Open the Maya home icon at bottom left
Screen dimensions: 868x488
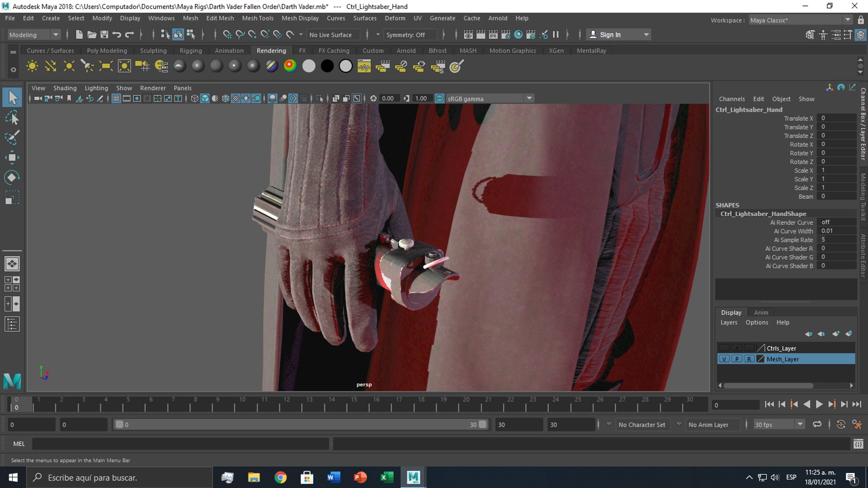pos(12,381)
